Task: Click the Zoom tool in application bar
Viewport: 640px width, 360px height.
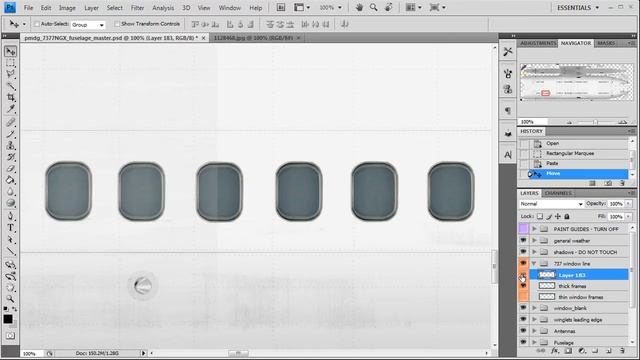Action: (373, 7)
